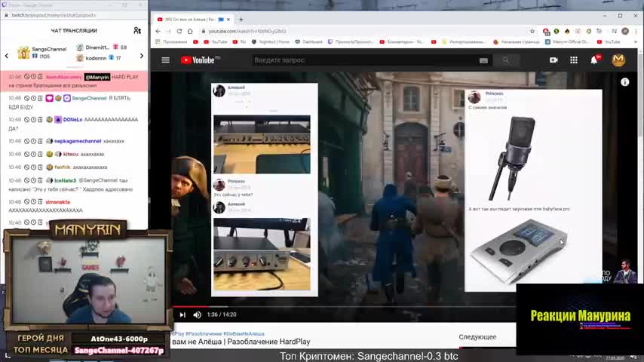Viewport: 644px width, 362px height.
Task: Click the Twitch popout chat URL bar
Action: (74, 15)
